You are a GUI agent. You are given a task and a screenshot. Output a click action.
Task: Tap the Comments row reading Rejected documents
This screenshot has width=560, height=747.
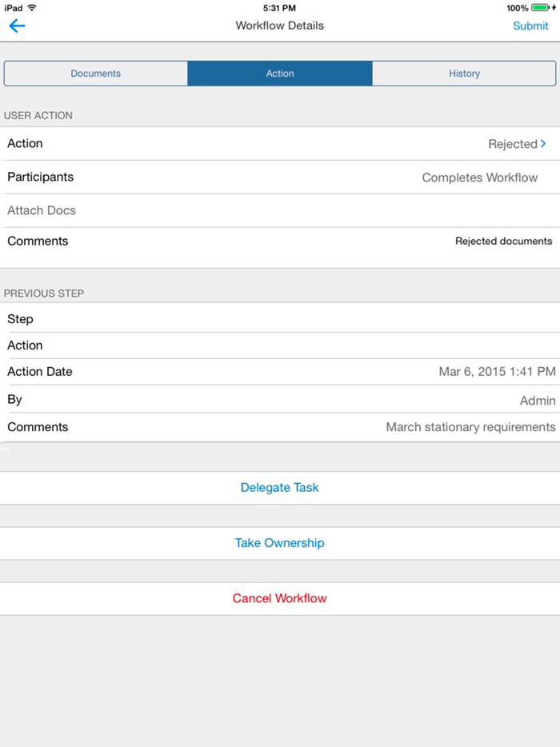(x=280, y=241)
